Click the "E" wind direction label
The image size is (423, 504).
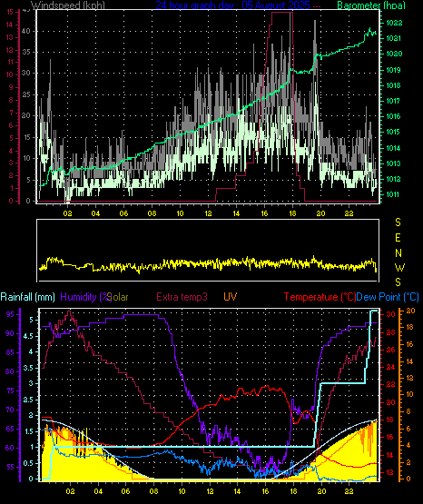tap(398, 238)
